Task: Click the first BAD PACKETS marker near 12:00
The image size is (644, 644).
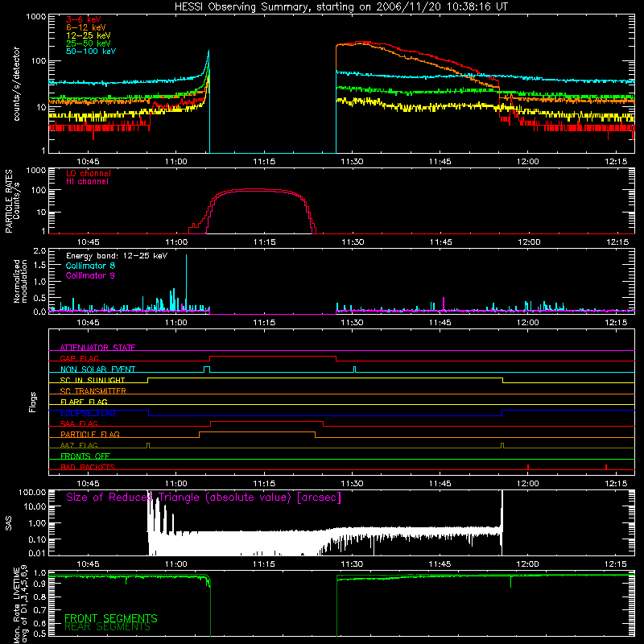Action: coord(528,467)
